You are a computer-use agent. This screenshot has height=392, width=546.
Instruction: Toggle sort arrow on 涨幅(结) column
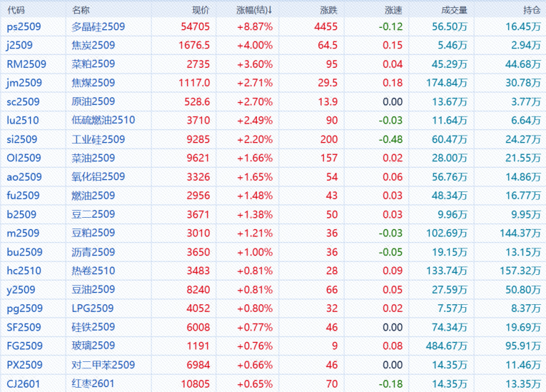tap(271, 11)
